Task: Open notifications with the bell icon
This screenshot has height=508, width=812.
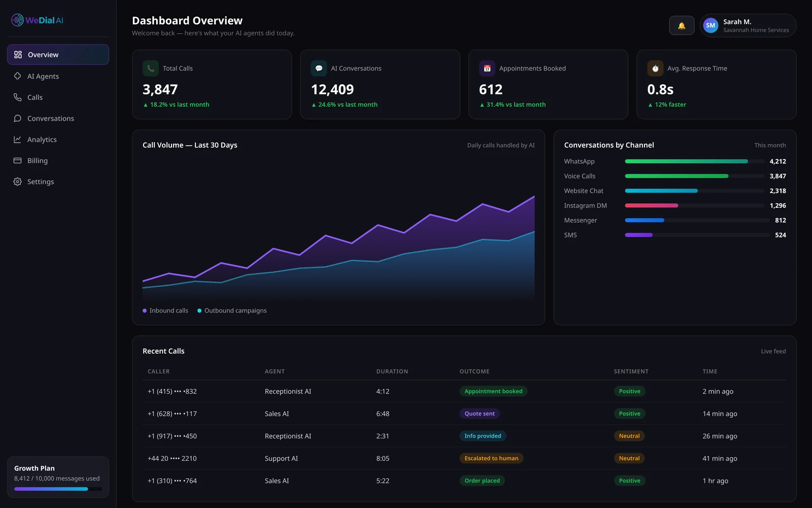Action: 682,25
